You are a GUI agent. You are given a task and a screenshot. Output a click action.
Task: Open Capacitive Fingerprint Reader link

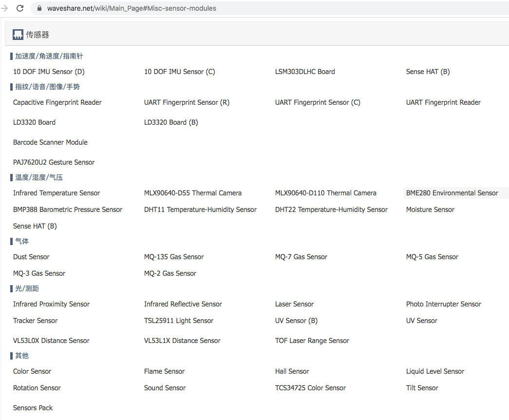click(57, 103)
